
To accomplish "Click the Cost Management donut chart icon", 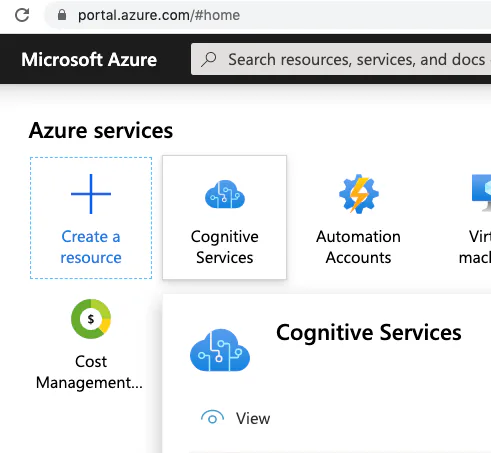I will 91,319.
